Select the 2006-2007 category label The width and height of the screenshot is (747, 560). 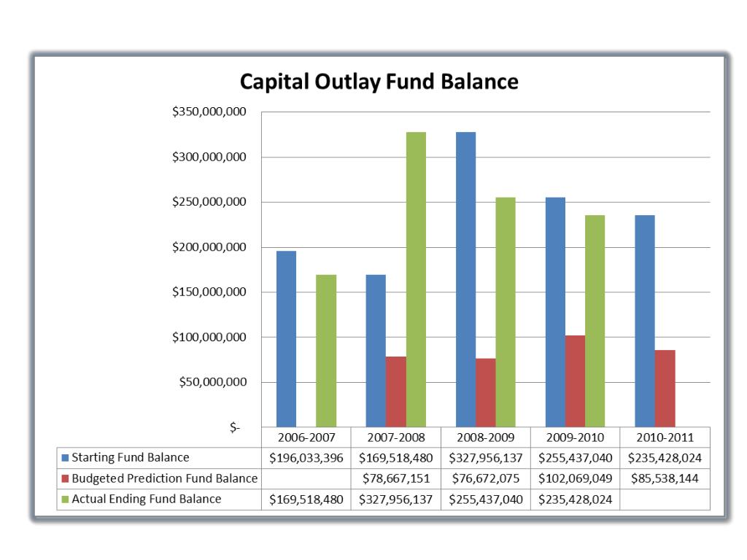(306, 437)
